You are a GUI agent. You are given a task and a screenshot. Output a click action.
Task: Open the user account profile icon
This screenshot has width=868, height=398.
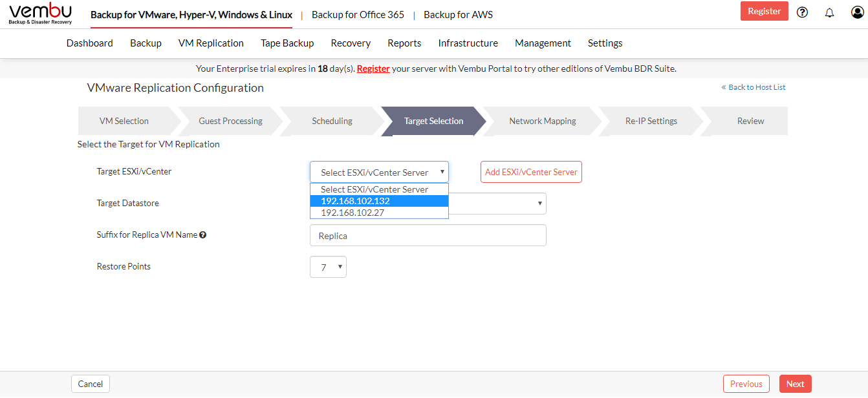(x=858, y=12)
